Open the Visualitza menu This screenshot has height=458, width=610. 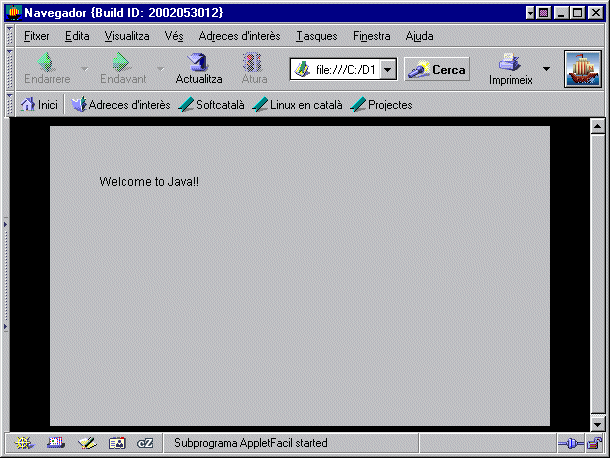click(x=127, y=36)
